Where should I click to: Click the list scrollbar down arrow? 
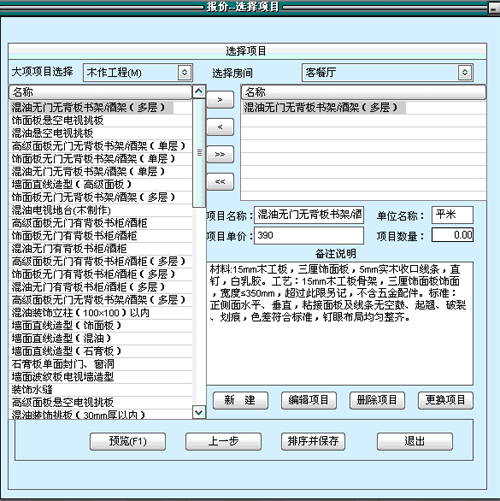pyautogui.click(x=199, y=413)
